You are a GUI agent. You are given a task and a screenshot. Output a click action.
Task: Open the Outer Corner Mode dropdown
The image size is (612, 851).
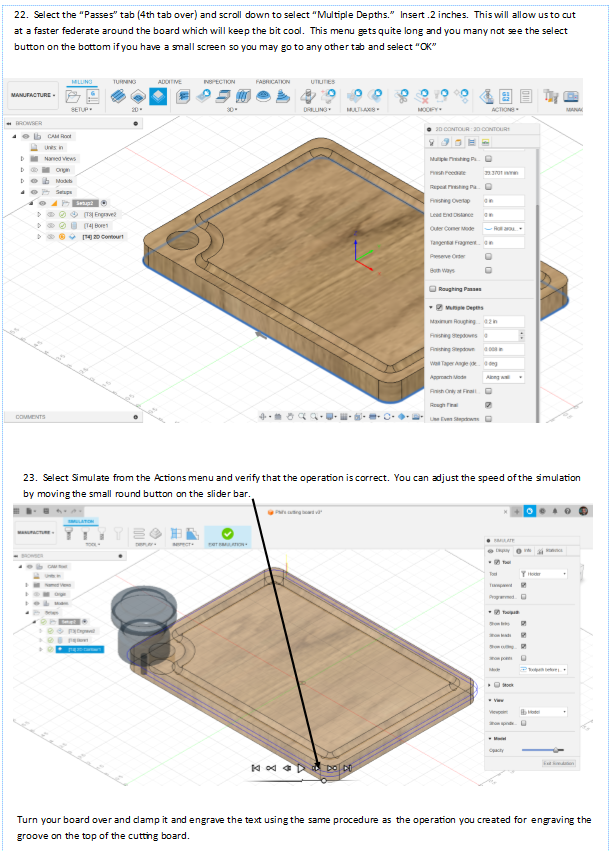(503, 228)
